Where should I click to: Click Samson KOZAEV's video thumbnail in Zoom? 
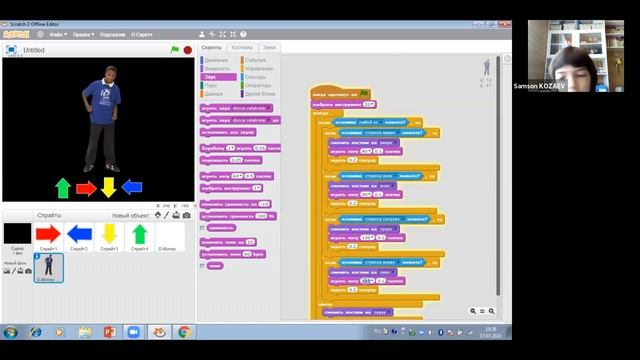(x=576, y=56)
